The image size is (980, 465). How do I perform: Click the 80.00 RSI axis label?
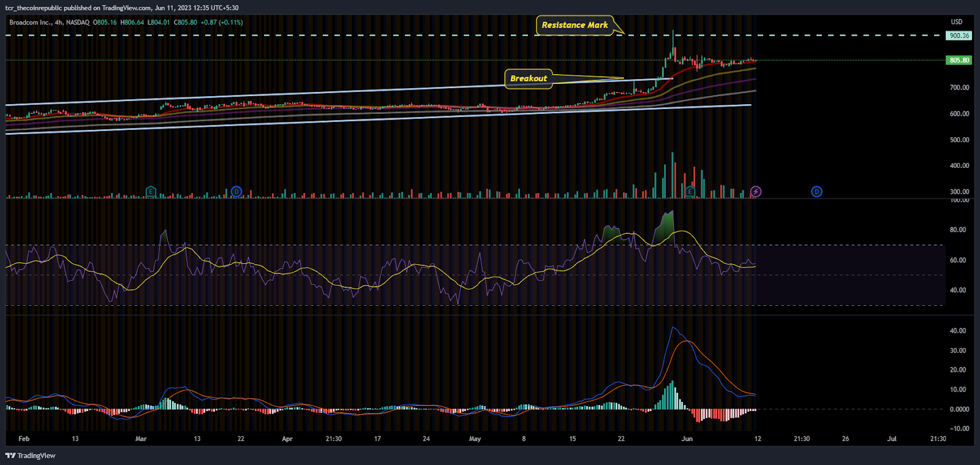(x=958, y=230)
